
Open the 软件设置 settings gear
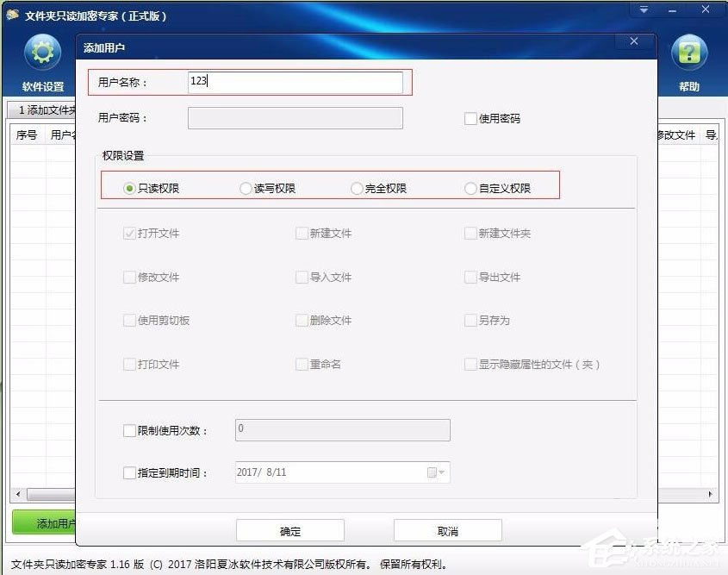pyautogui.click(x=40, y=52)
